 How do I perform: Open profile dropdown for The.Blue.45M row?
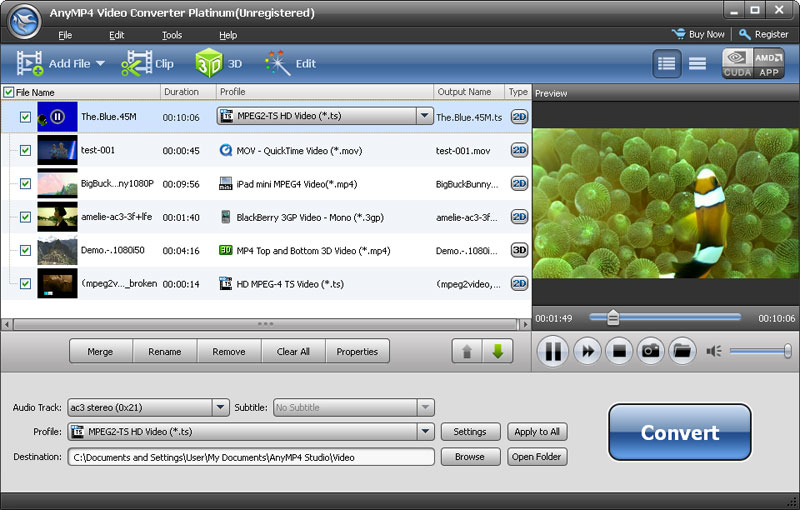(424, 116)
